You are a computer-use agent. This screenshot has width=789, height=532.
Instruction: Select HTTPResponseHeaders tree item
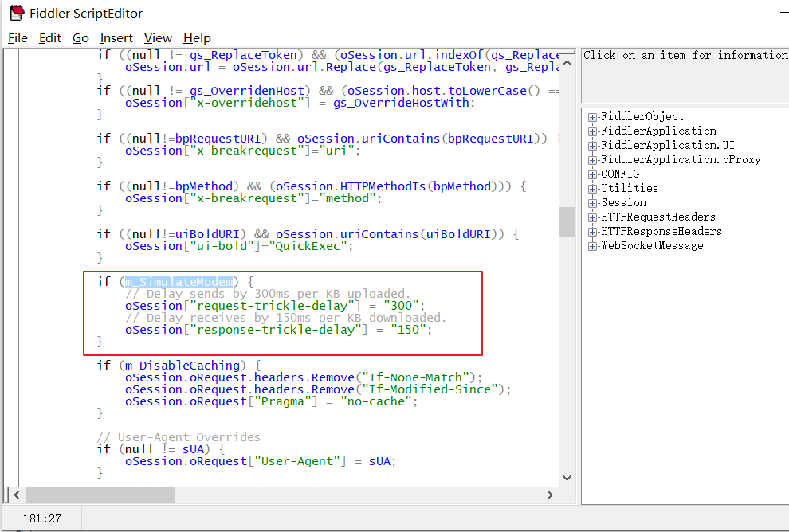(661, 231)
